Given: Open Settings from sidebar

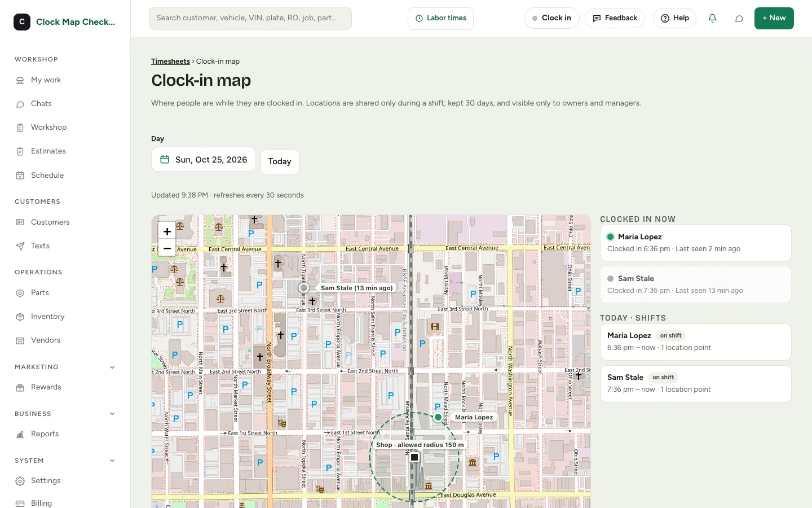Looking at the screenshot, I should click(x=65, y=481).
